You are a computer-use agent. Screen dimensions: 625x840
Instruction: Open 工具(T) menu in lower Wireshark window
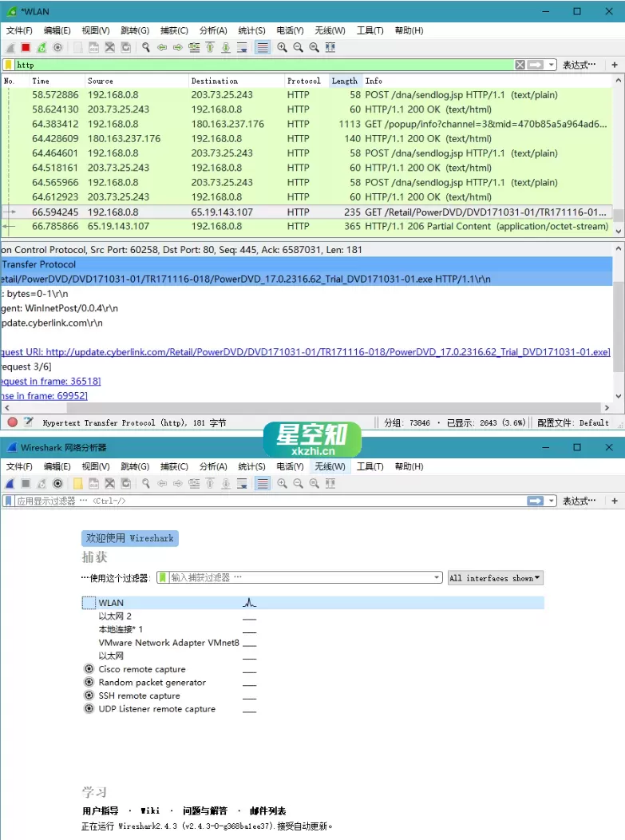pos(370,466)
